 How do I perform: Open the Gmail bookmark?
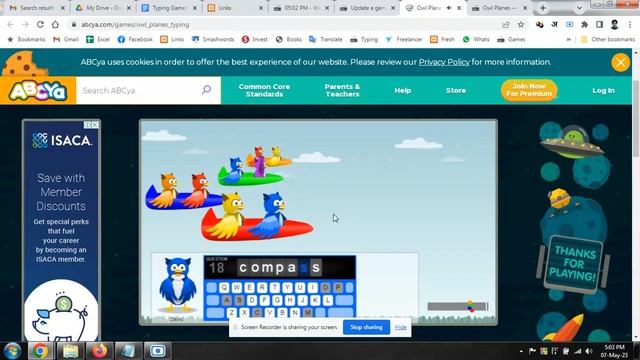[66, 39]
